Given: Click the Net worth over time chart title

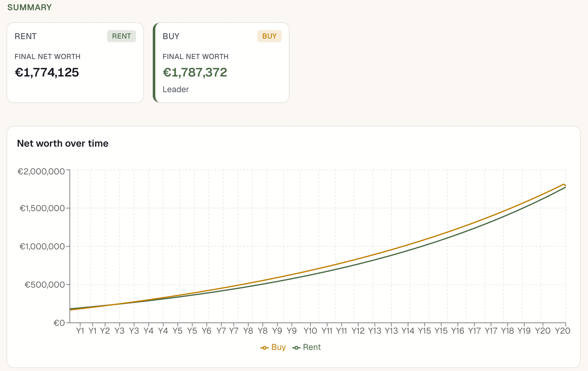Looking at the screenshot, I should (x=63, y=143).
